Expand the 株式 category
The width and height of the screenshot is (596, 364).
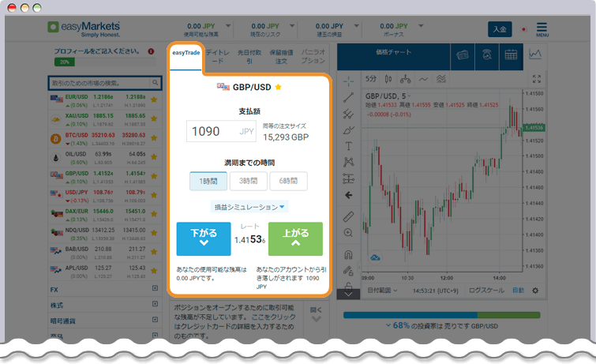point(155,304)
